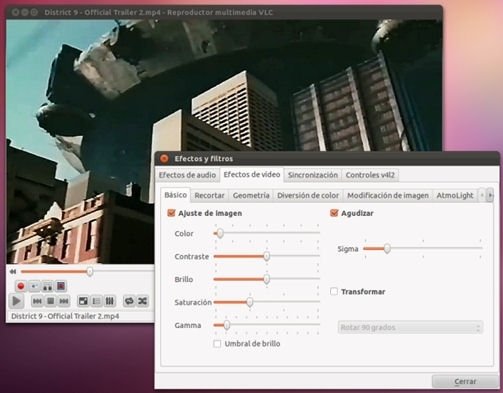Uncheck the Agudizar checkbox
Image resolution: width=503 pixels, height=393 pixels.
coord(334,213)
